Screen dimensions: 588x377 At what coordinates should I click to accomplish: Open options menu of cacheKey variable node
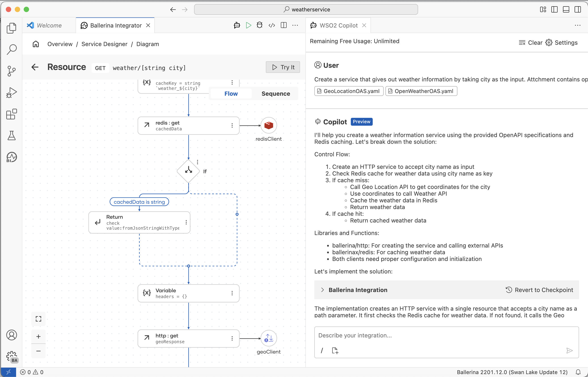(x=232, y=83)
